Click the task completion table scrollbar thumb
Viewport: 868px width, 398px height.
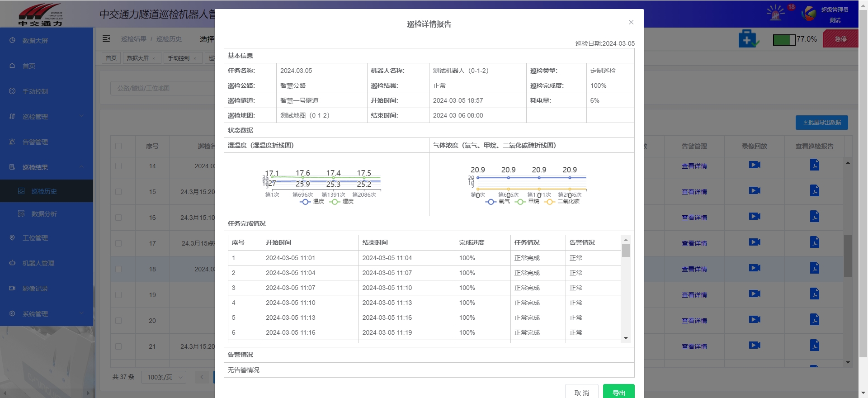click(x=626, y=251)
